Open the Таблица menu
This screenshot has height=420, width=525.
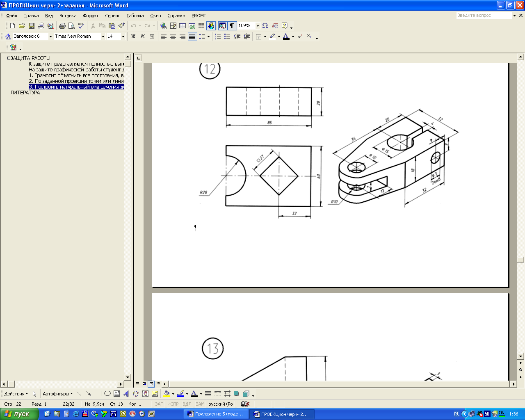tap(135, 16)
